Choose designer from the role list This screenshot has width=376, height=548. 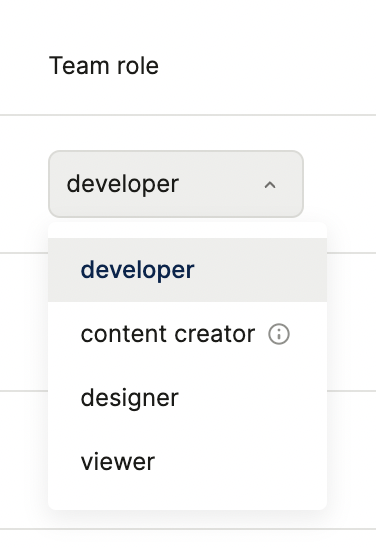click(x=187, y=398)
